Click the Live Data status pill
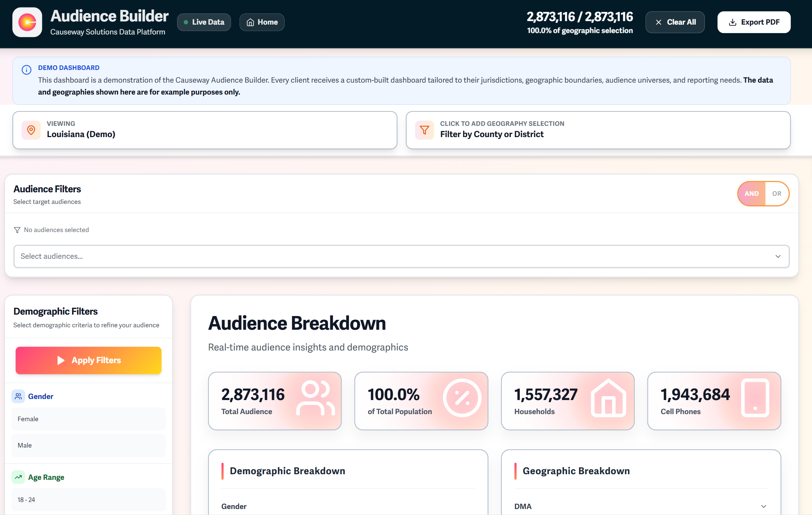812x515 pixels. tap(204, 22)
